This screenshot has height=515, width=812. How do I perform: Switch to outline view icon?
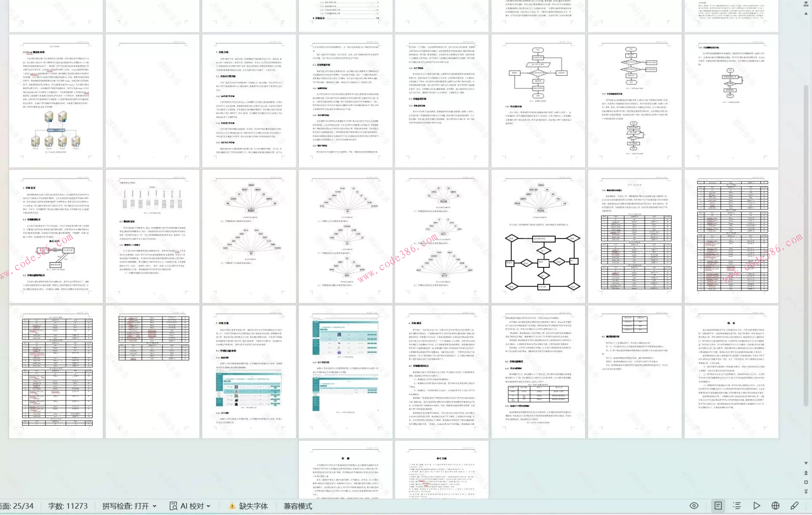click(x=737, y=506)
